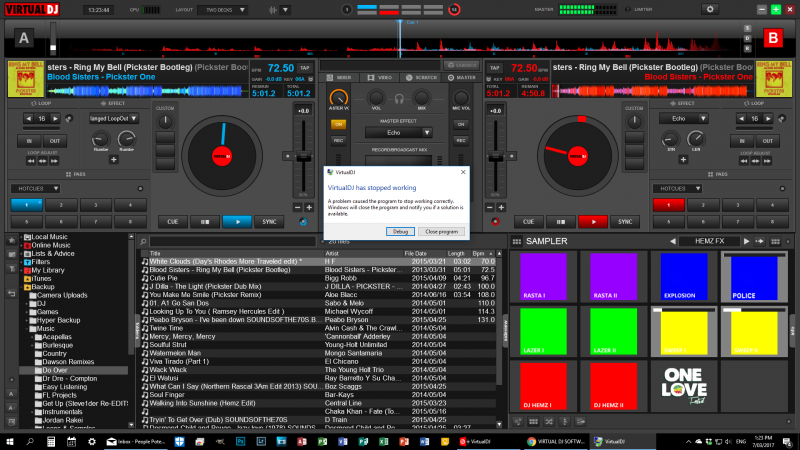The height and width of the screenshot is (450, 800).
Task: Click Close program in error dialog
Action: [x=441, y=232]
